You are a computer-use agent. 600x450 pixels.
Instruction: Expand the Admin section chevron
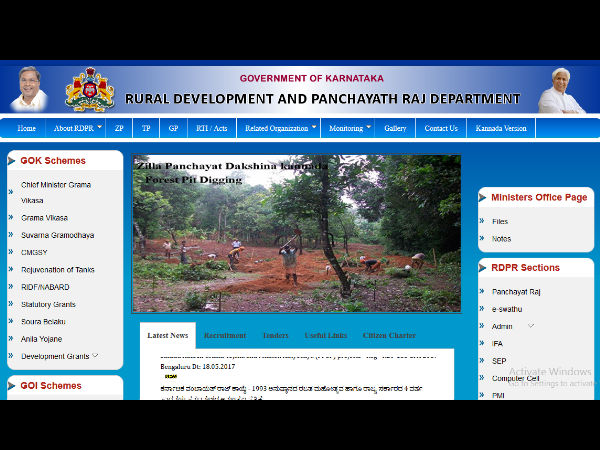pos(531,325)
